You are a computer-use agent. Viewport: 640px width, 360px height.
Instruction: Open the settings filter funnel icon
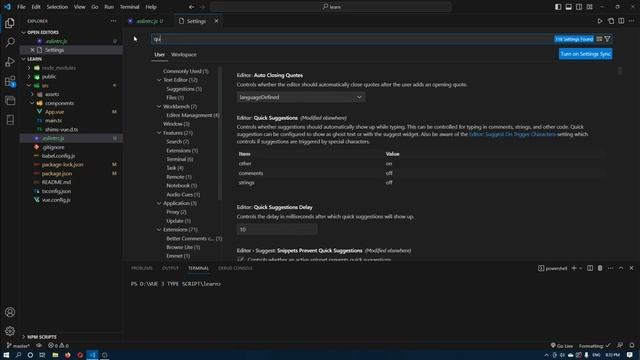(607, 39)
